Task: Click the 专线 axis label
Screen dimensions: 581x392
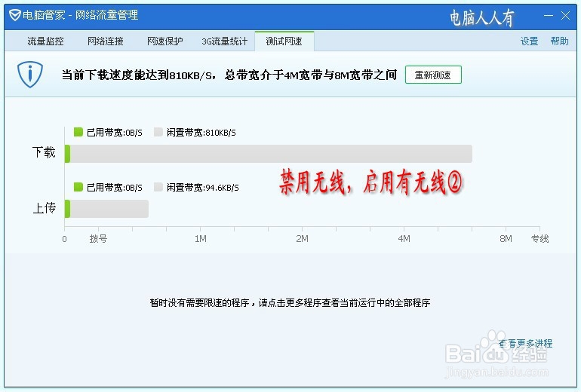Action: [x=539, y=239]
